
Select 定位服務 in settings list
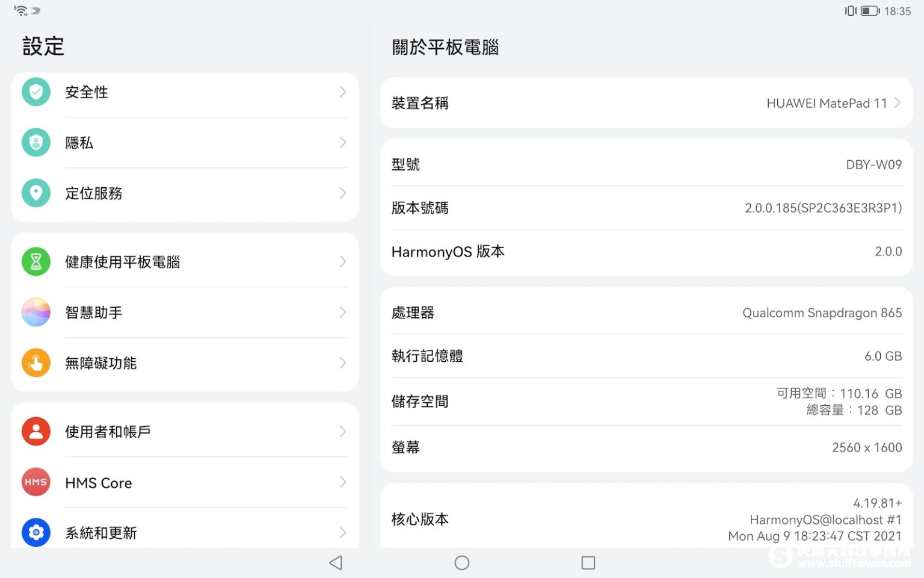(185, 193)
